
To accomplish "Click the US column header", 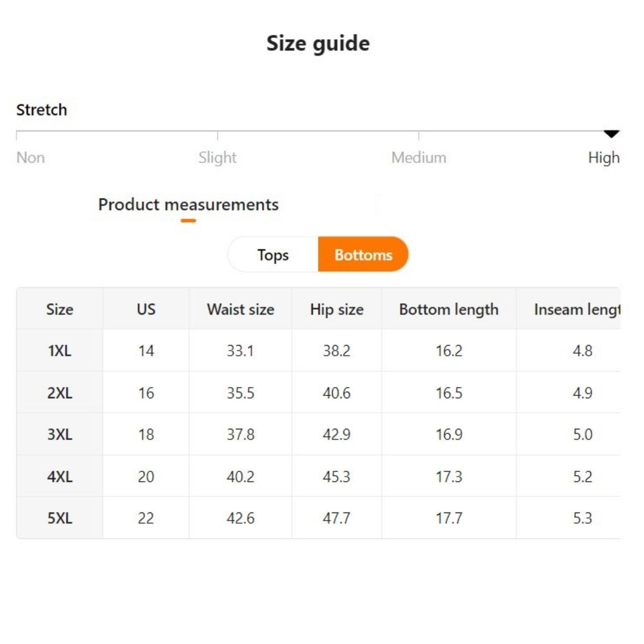I will pyautogui.click(x=146, y=309).
